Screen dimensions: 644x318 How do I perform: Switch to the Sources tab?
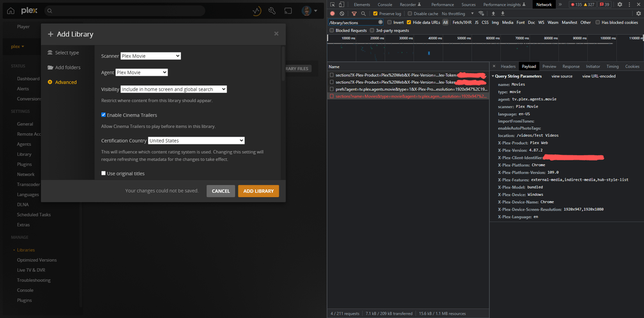469,4
